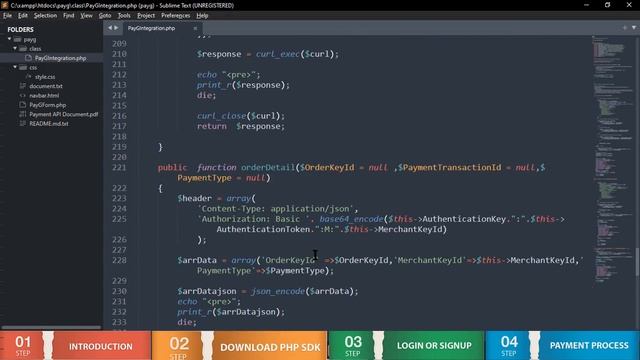This screenshot has width=640, height=360.
Task: Open navbar.html in sidebar
Action: (44, 96)
